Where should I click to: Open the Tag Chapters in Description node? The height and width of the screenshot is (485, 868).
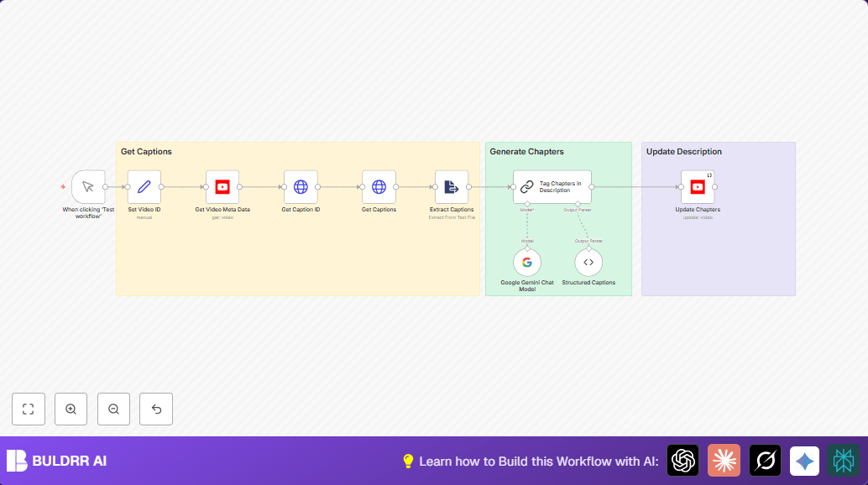click(552, 187)
